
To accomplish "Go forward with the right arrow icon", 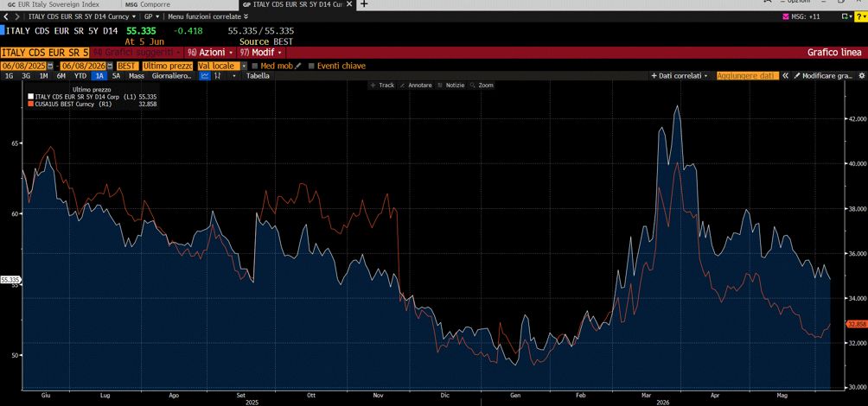I will tap(16, 16).
